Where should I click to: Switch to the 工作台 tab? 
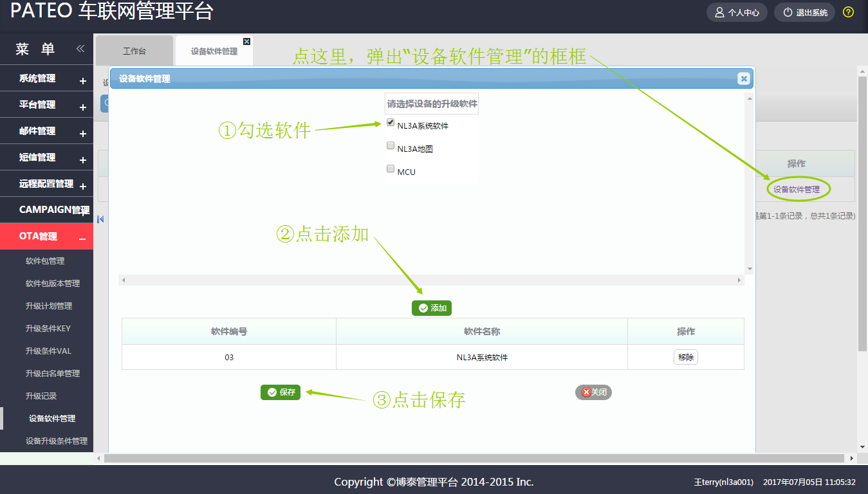pyautogui.click(x=134, y=51)
